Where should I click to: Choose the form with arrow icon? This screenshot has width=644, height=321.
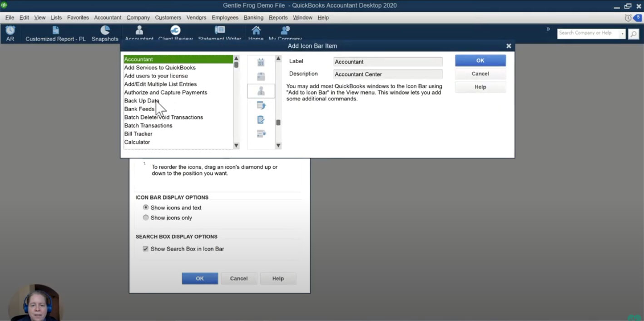point(261,105)
